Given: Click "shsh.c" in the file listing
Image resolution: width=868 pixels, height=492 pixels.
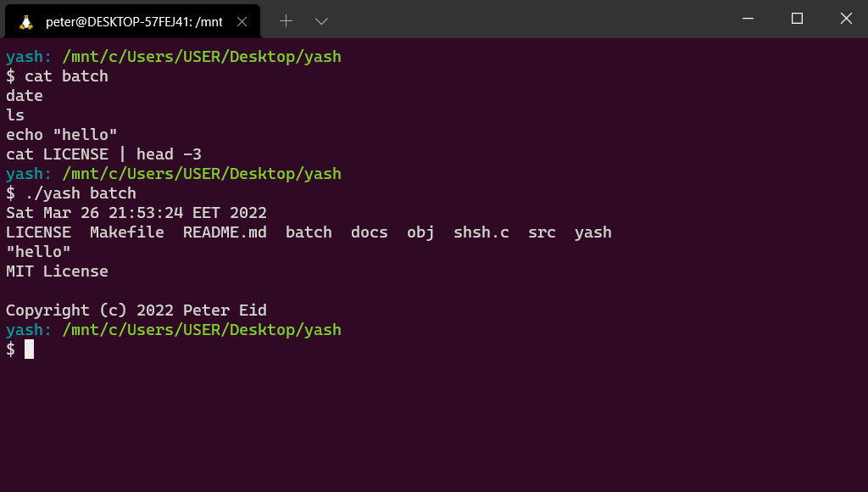Looking at the screenshot, I should coord(481,232).
